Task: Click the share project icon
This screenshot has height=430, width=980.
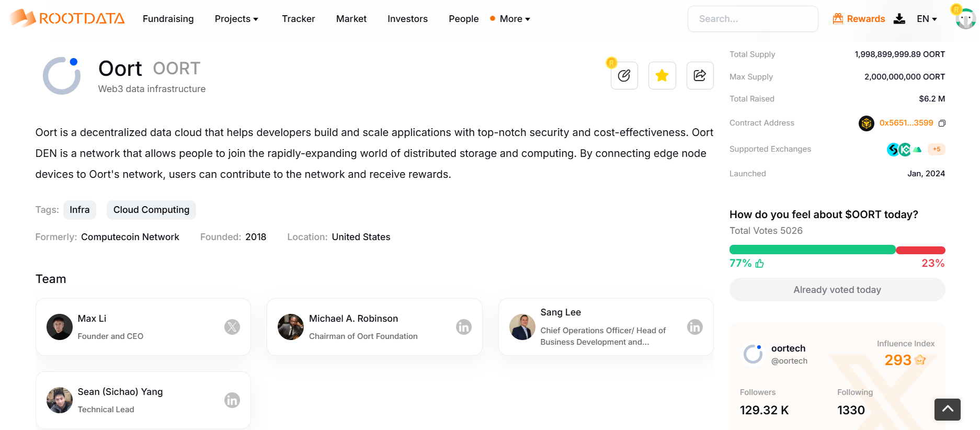Action: pos(700,75)
